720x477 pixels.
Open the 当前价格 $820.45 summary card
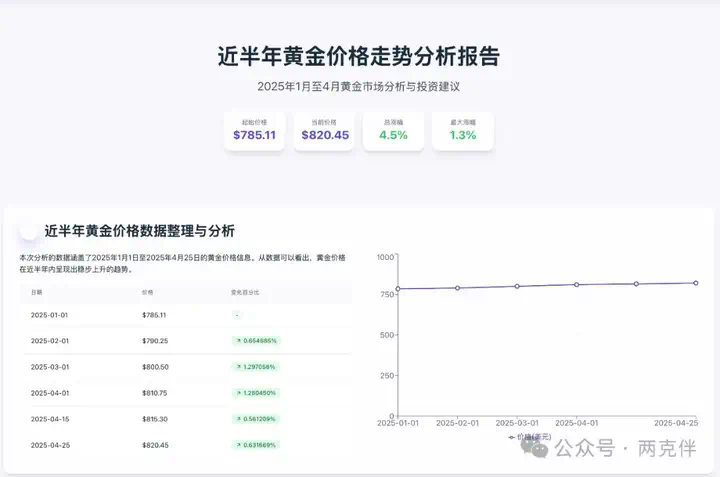click(x=324, y=130)
